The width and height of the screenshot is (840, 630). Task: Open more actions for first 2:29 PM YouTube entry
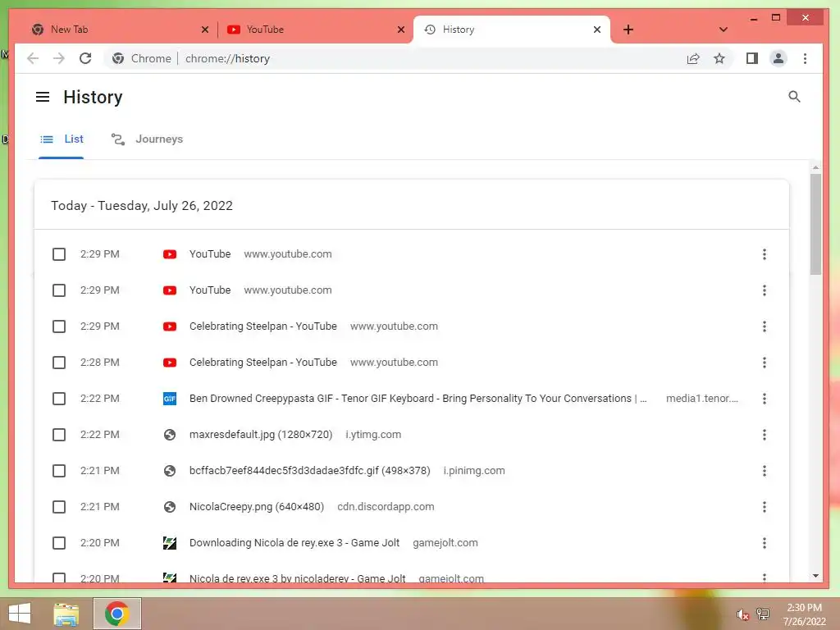point(764,254)
